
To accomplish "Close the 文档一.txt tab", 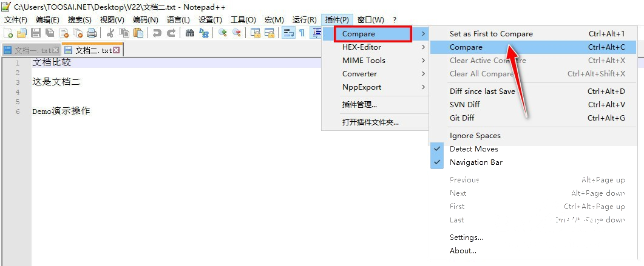I will (x=55, y=50).
